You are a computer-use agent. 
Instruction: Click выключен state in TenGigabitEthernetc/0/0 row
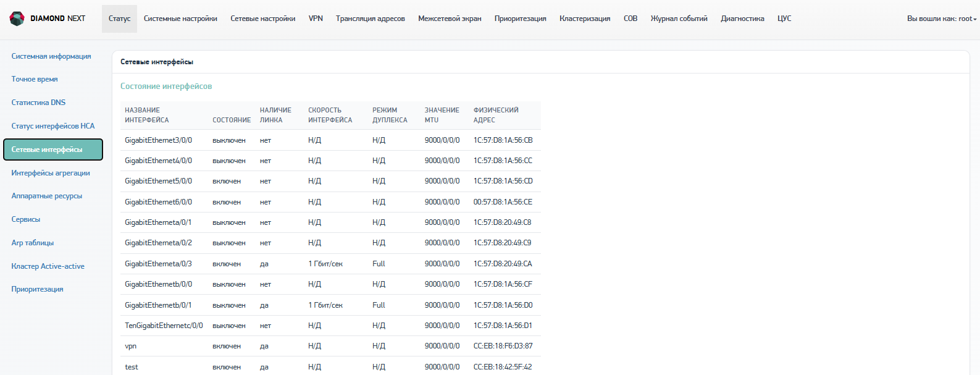click(229, 326)
